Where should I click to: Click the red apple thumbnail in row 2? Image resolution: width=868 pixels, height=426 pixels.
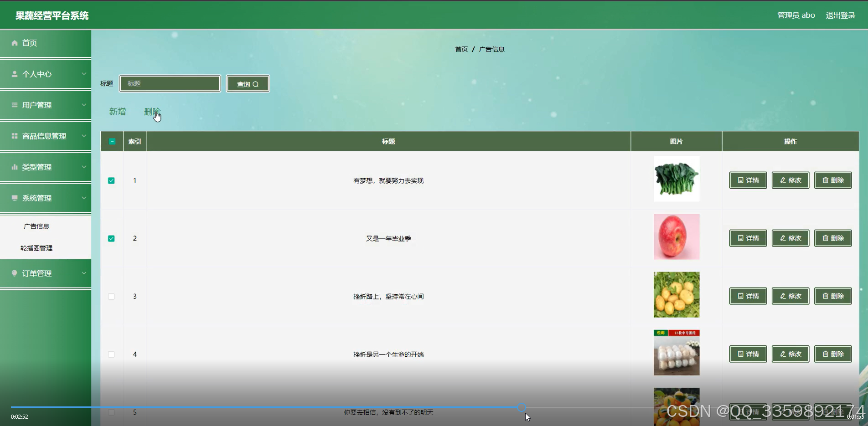[677, 237]
